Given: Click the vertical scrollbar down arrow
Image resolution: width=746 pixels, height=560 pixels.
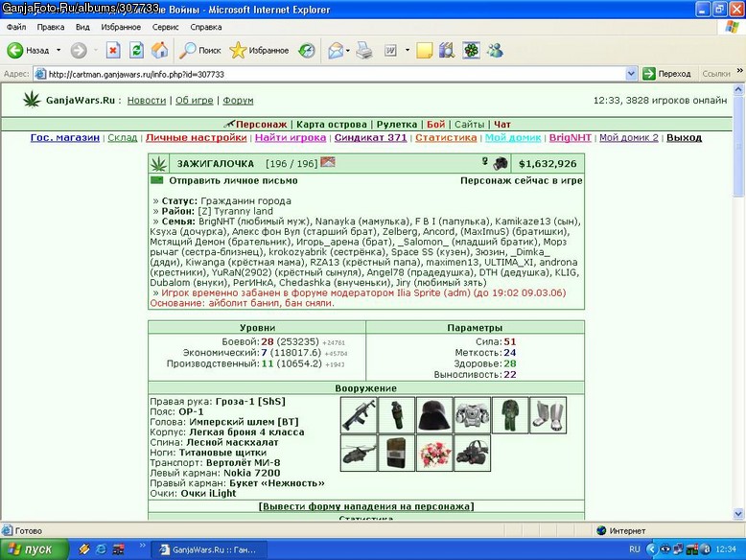Looking at the screenshot, I should pos(738,514).
